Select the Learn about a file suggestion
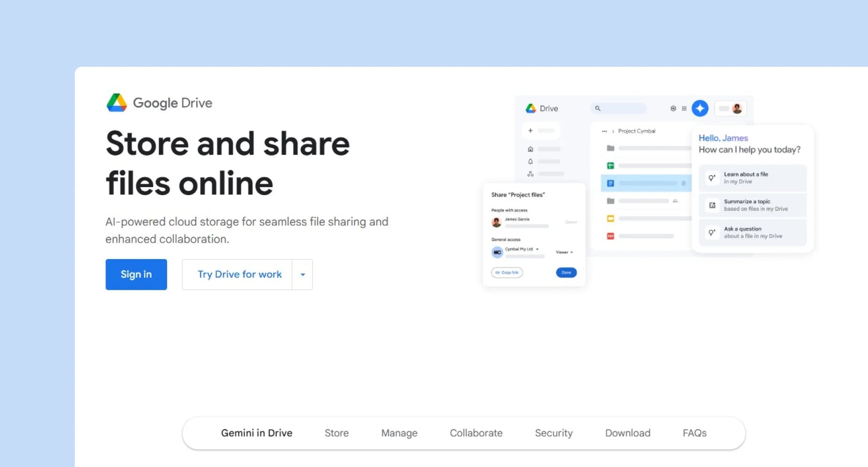The height and width of the screenshot is (467, 868). 753,178
